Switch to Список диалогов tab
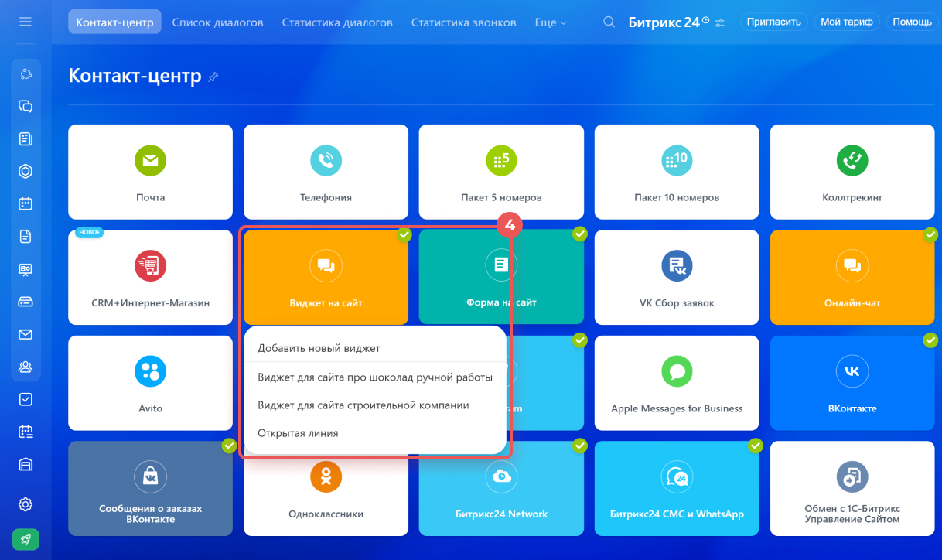Viewport: 942px width, 560px height. click(217, 22)
